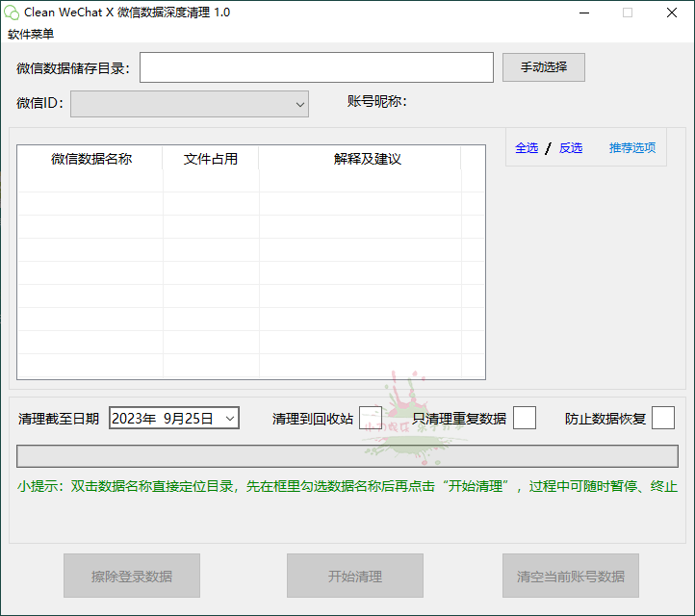695x616 pixels.
Task: Click the 反选 link
Action: [571, 147]
